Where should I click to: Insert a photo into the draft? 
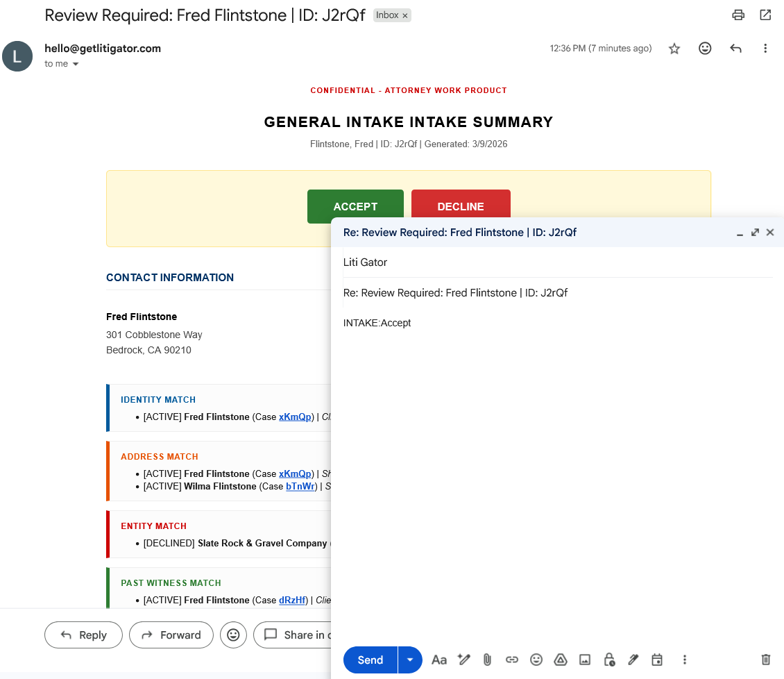[x=585, y=660]
